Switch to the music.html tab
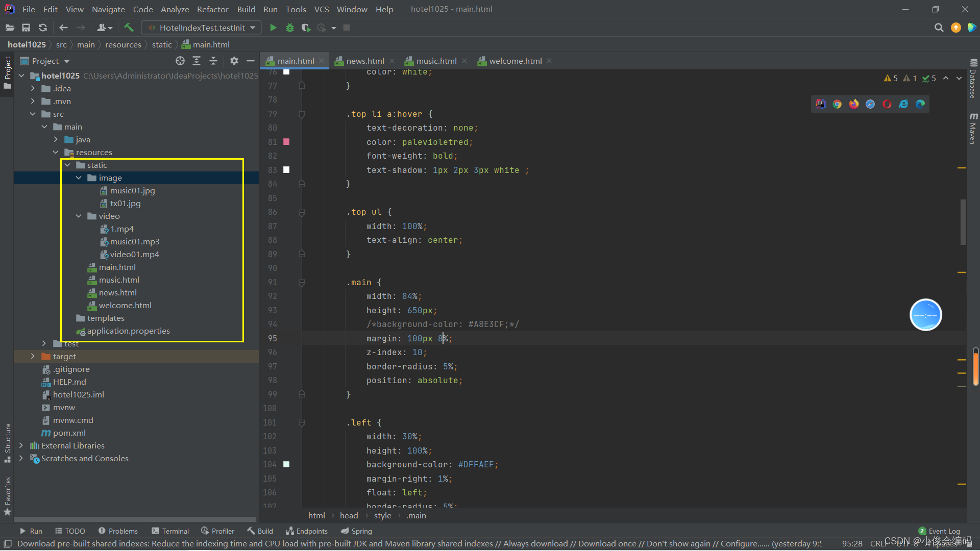The height and width of the screenshot is (551, 980). 436,61
